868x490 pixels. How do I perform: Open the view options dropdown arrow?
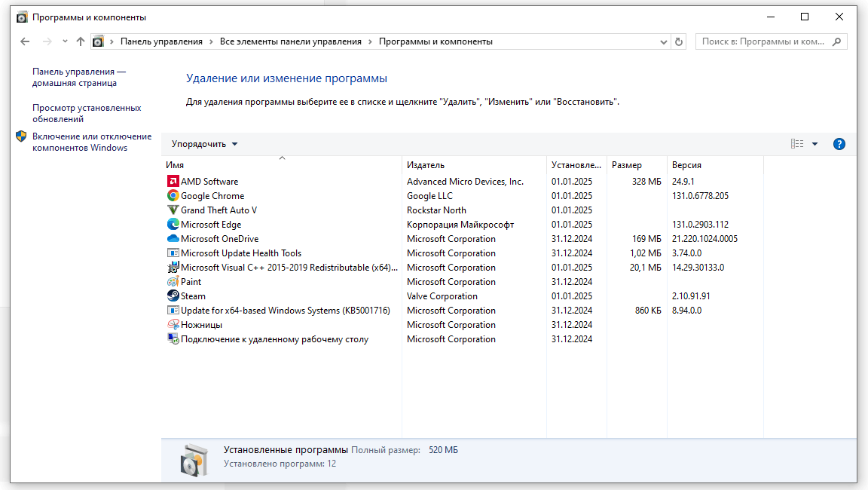(x=815, y=144)
